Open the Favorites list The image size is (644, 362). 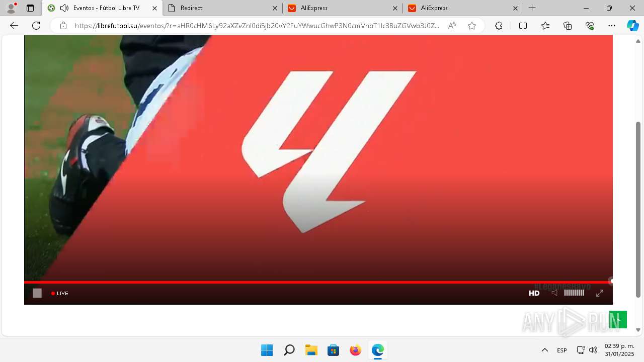(x=545, y=26)
